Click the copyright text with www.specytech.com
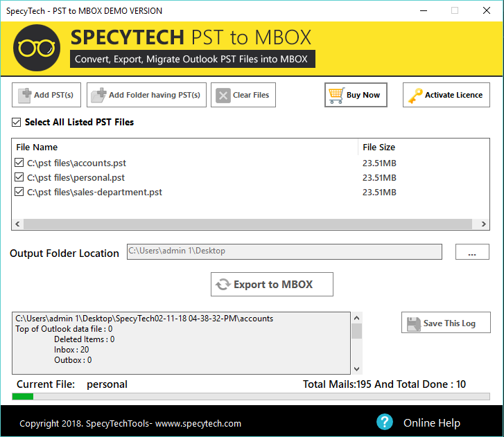Image resolution: width=504 pixels, height=437 pixels. (x=130, y=424)
